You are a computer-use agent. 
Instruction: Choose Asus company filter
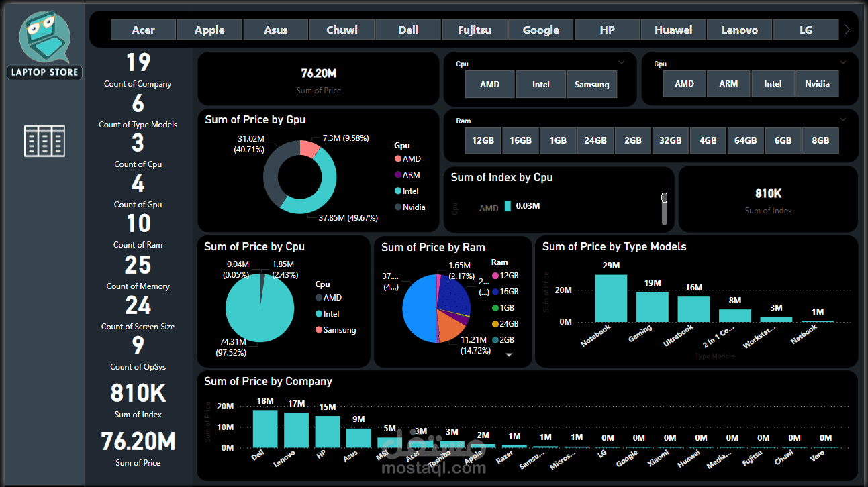(x=276, y=30)
